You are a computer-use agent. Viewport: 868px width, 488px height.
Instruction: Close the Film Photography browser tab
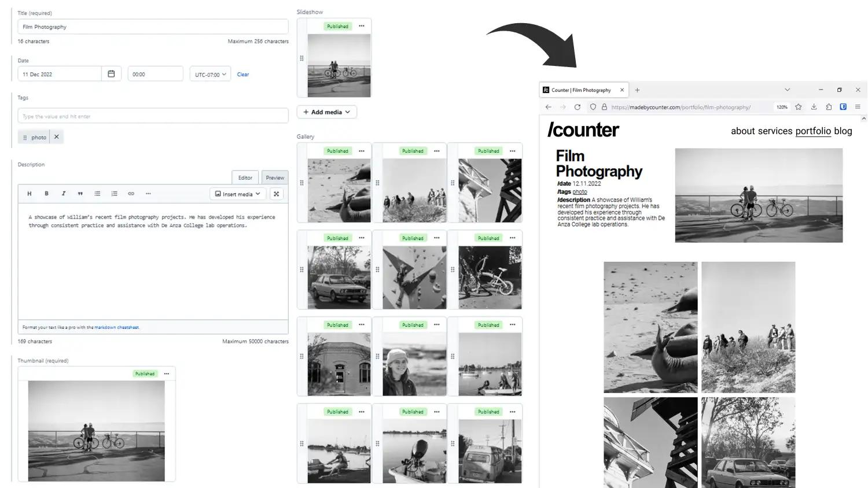(622, 90)
